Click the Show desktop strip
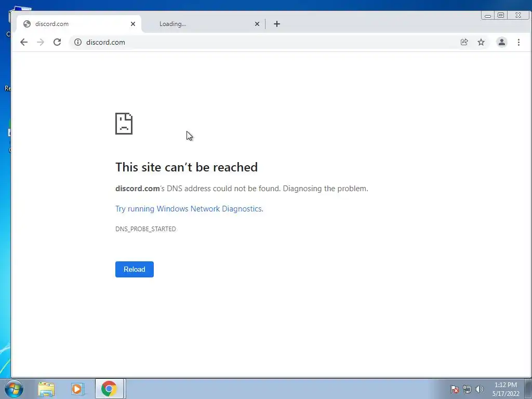Screen dimensions: 532x399 (528, 389)
